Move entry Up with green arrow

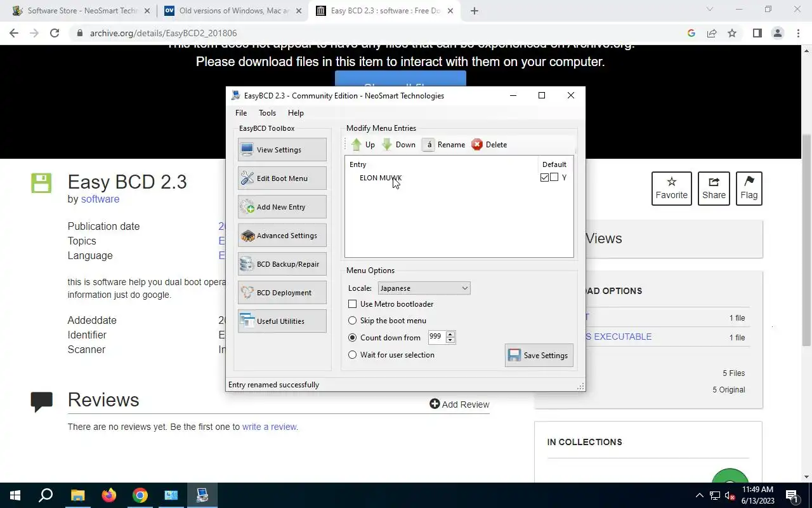click(x=363, y=145)
